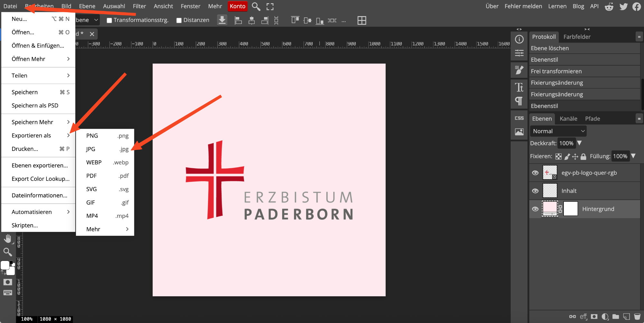644x323 pixels.
Task: Delete layer using trash icon
Action: [637, 317]
